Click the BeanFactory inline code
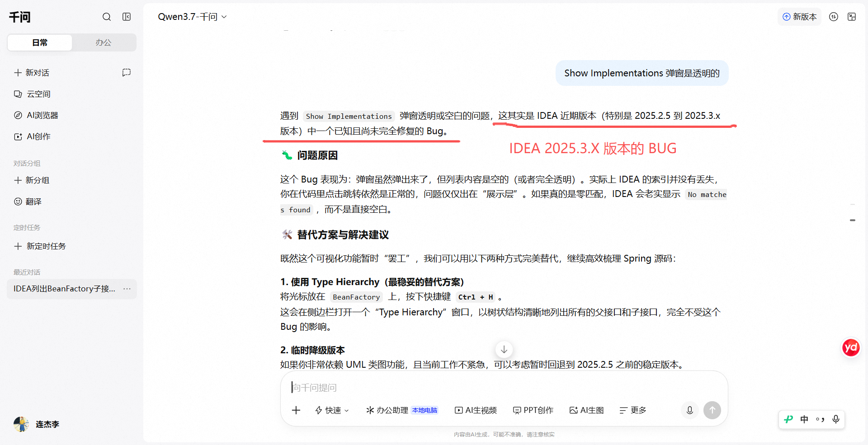The image size is (868, 445). pos(356,297)
